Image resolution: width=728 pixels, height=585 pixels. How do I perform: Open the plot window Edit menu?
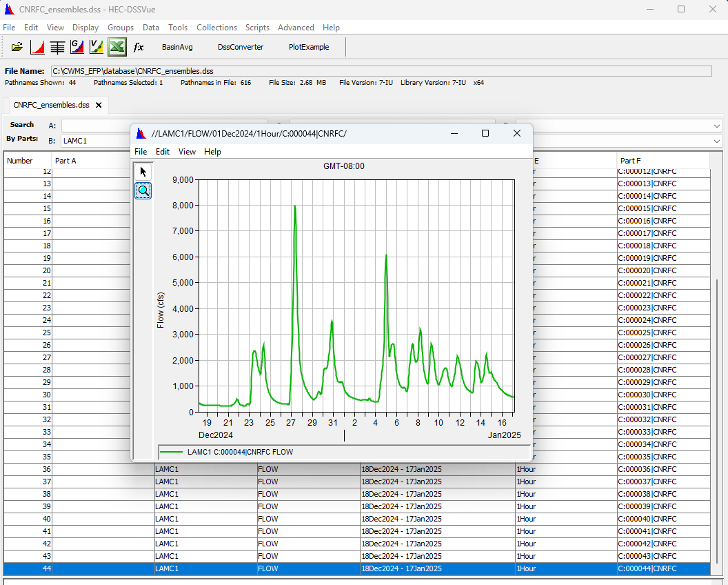point(163,152)
